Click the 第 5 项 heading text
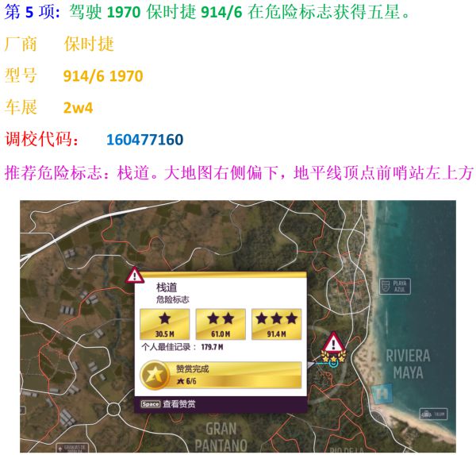The image size is (476, 455). [33, 12]
